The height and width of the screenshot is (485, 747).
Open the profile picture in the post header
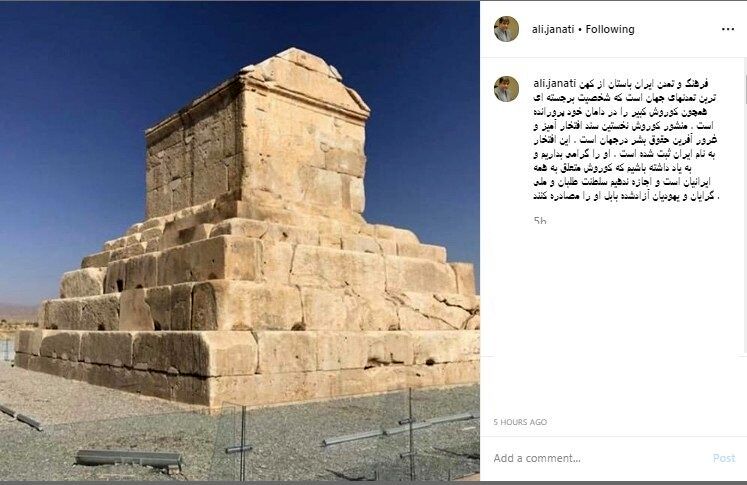pyautogui.click(x=506, y=29)
